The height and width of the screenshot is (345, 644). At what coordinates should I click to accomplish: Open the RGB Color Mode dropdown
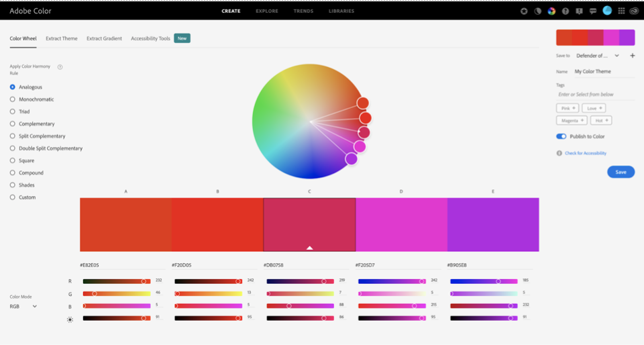[x=23, y=306]
